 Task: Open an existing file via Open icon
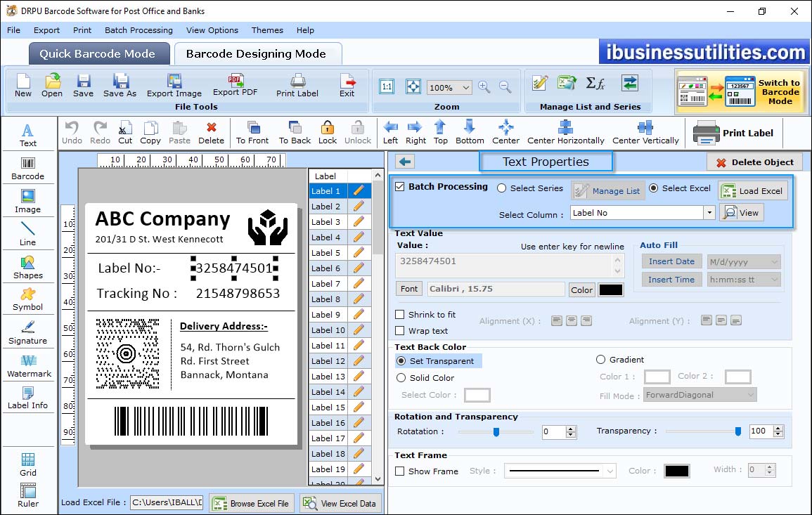(x=52, y=86)
